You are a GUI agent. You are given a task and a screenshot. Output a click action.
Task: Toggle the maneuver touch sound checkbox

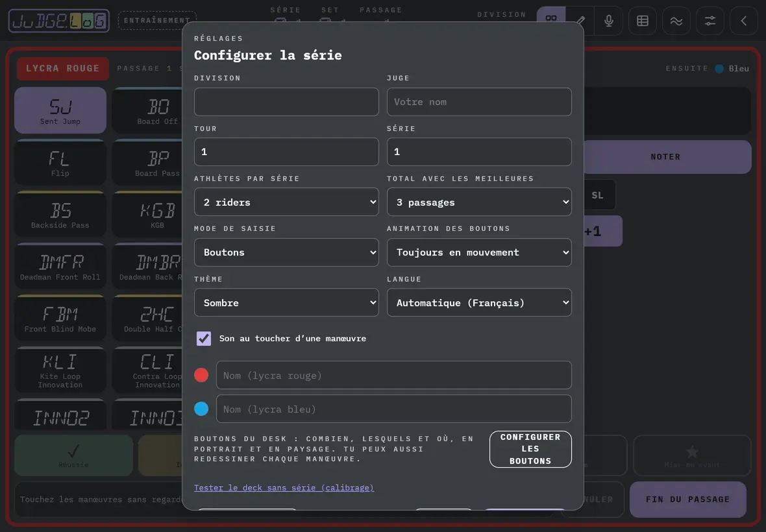pos(204,338)
